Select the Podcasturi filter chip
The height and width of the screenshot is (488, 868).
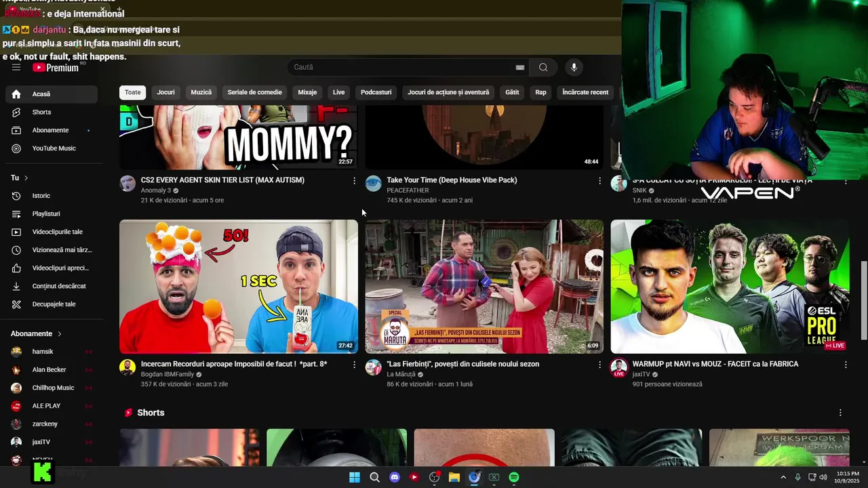376,92
